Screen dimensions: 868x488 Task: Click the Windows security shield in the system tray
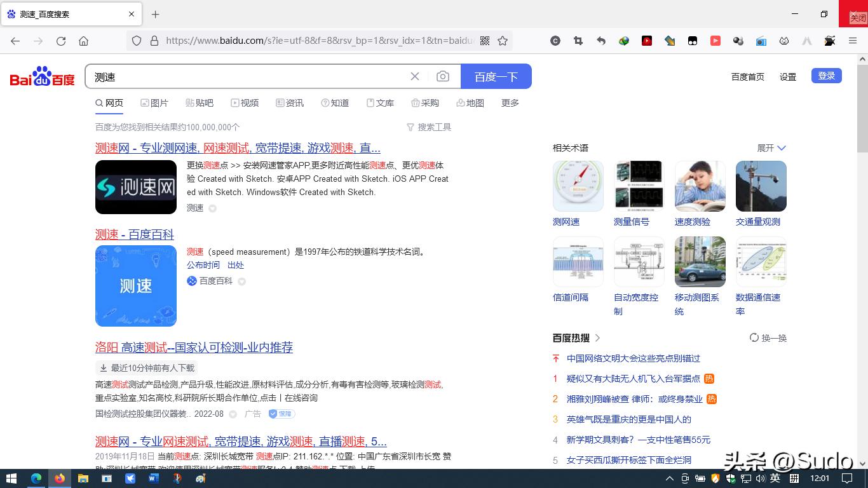point(731,478)
